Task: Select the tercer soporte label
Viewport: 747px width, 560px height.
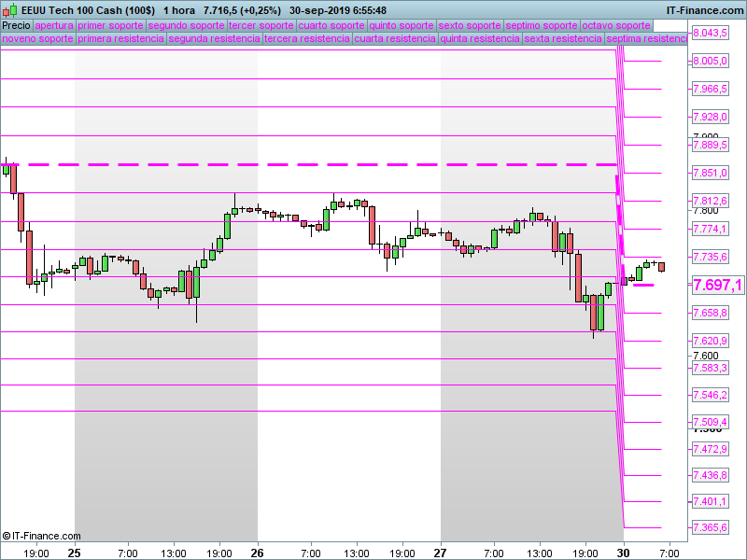Action: (261, 26)
